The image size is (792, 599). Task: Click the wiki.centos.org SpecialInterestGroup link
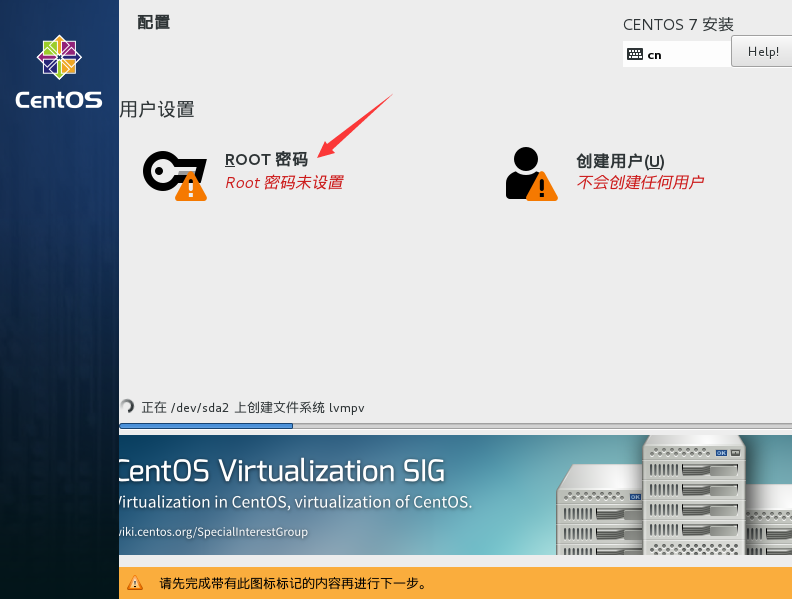(213, 532)
